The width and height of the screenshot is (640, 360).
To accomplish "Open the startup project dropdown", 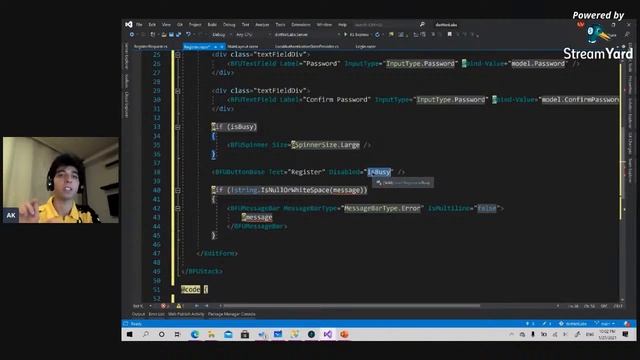I will [306, 35].
